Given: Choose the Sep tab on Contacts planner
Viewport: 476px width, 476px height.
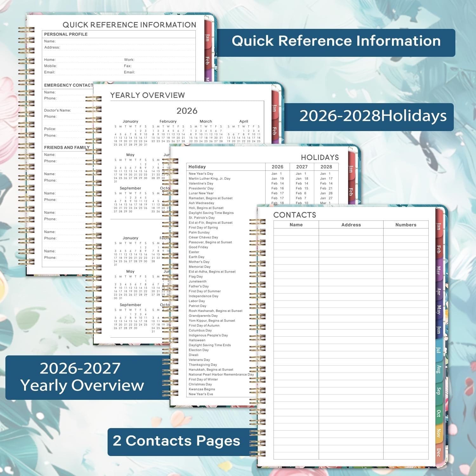Looking at the screenshot, I should coord(439,391).
